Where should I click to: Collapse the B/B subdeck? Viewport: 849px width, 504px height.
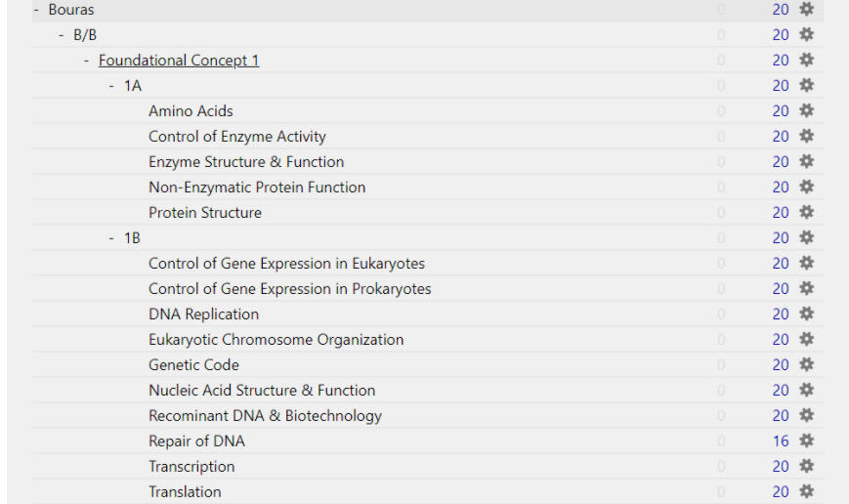coord(62,35)
